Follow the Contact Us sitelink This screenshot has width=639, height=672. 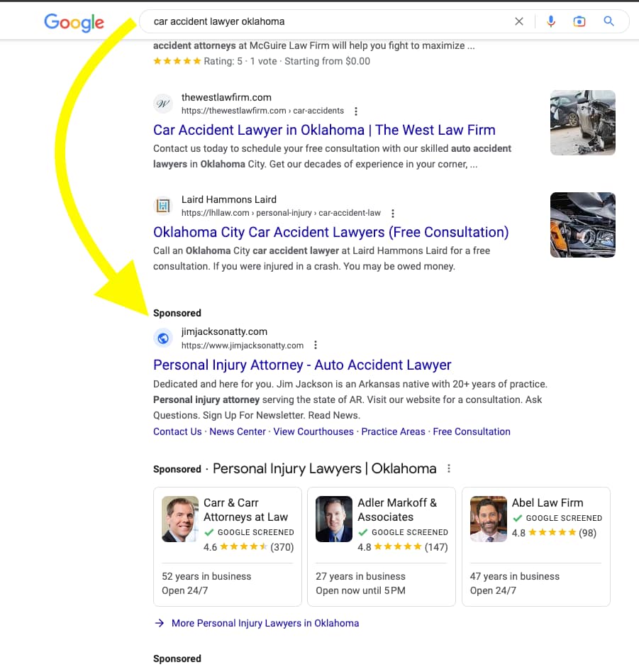click(x=177, y=431)
